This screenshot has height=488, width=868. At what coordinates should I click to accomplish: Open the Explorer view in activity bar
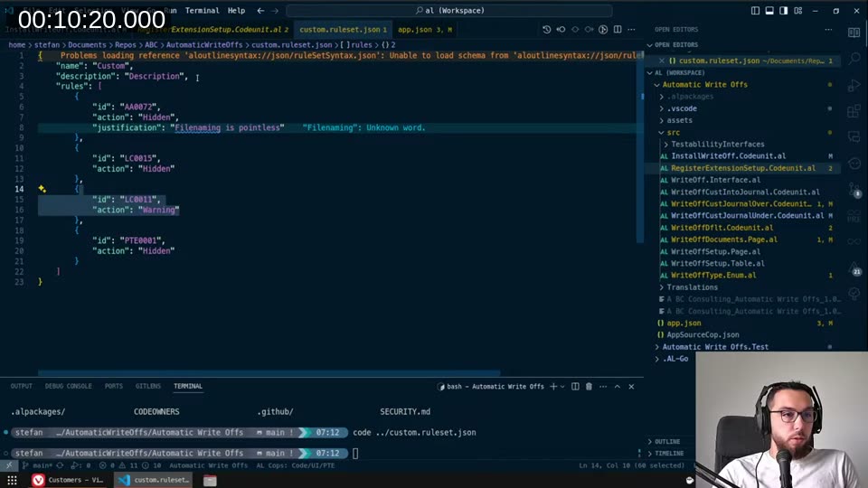tap(854, 33)
